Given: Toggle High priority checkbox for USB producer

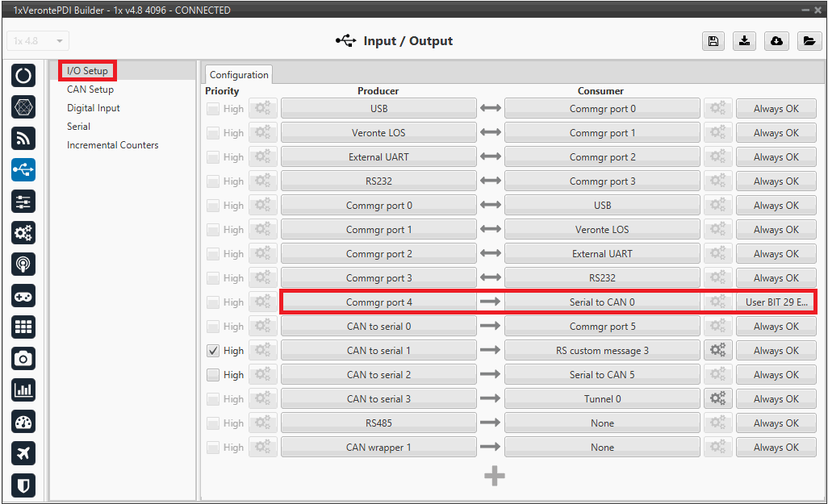Looking at the screenshot, I should (x=213, y=109).
